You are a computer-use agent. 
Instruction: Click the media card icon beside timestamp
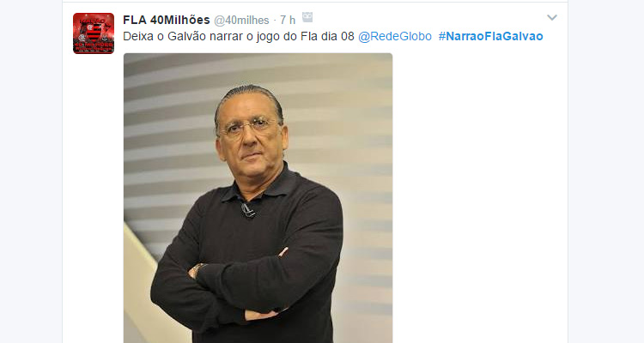307,17
